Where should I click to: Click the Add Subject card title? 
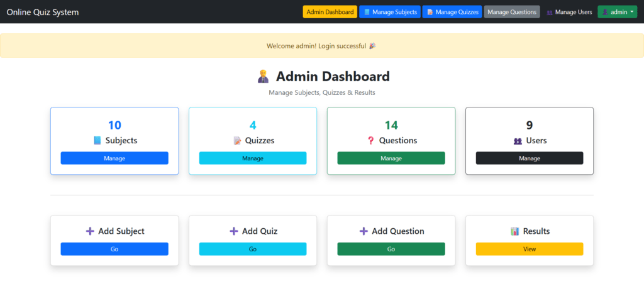click(121, 231)
